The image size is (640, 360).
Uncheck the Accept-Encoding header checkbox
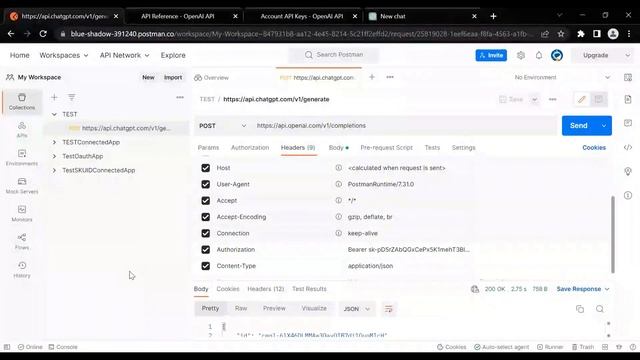[x=205, y=217]
